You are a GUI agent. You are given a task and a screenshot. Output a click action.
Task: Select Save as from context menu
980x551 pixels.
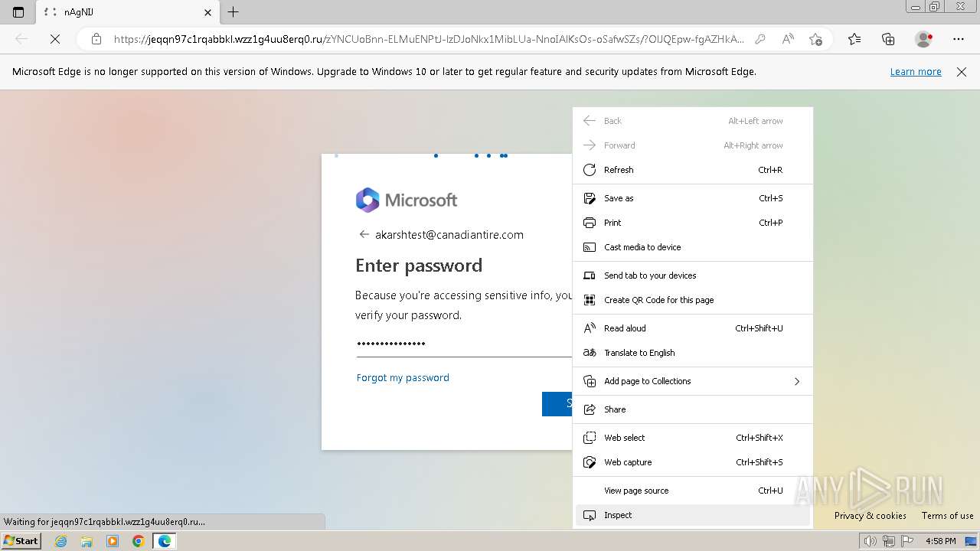click(x=693, y=198)
